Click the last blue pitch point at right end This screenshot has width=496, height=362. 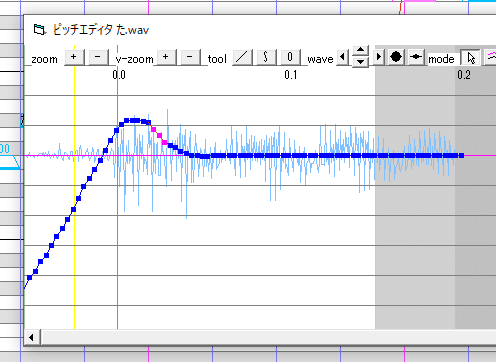pos(461,155)
